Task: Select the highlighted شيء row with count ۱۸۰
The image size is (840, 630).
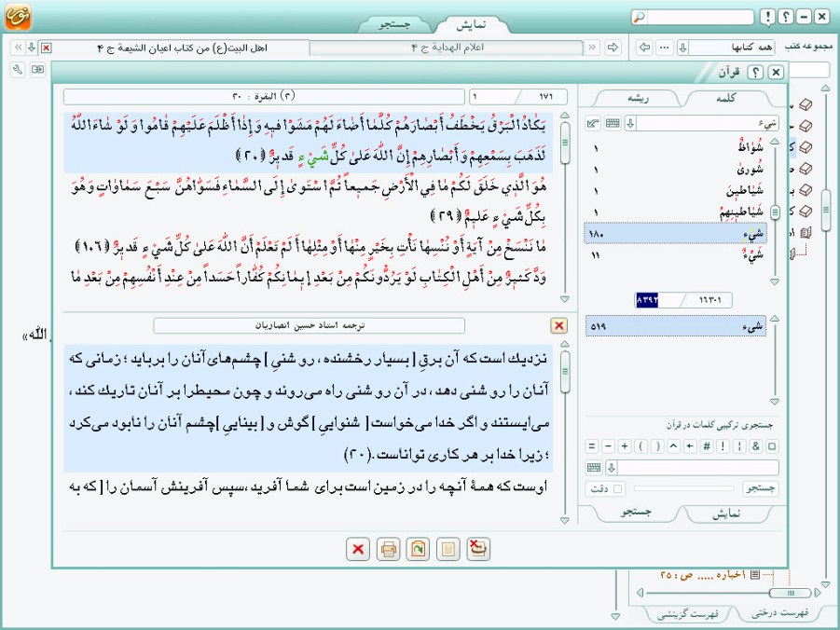Action: pos(676,234)
